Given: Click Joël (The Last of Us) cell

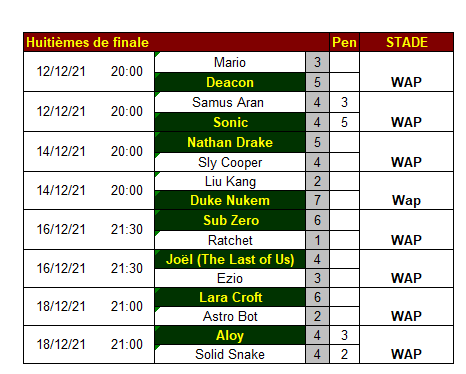Looking at the screenshot, I should pyautogui.click(x=230, y=259).
